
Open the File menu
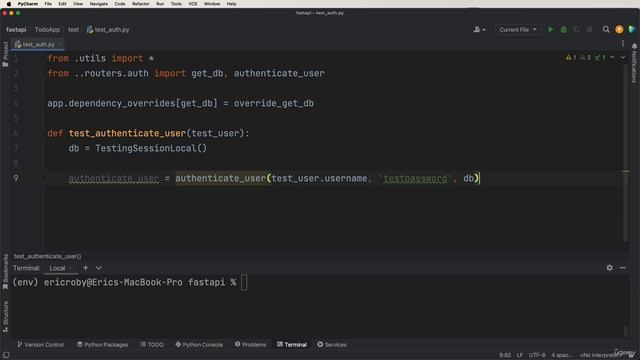click(x=48, y=4)
